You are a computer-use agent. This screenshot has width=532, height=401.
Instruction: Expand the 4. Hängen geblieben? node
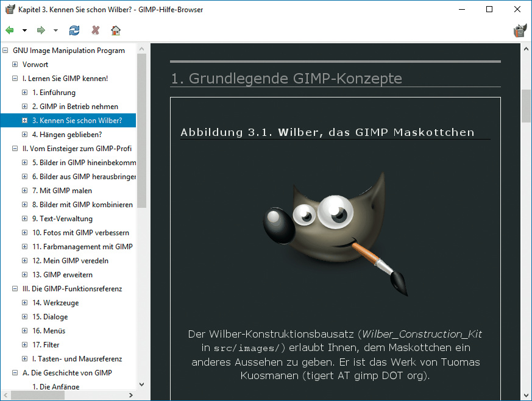(25, 134)
